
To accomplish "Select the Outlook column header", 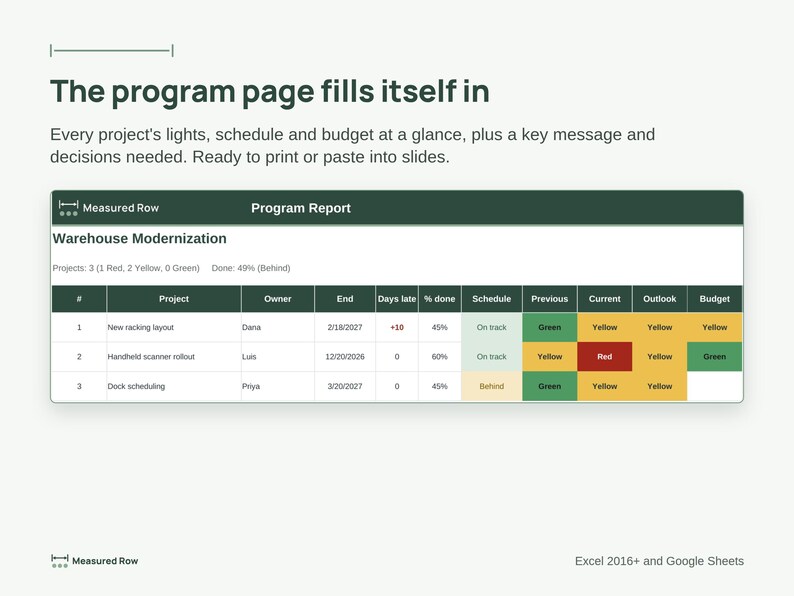I will tap(659, 299).
